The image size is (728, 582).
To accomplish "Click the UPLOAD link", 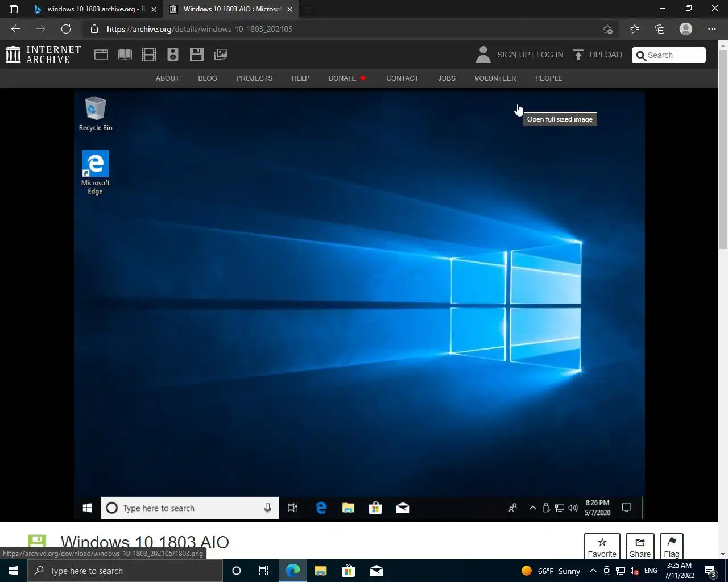I will pyautogui.click(x=606, y=55).
